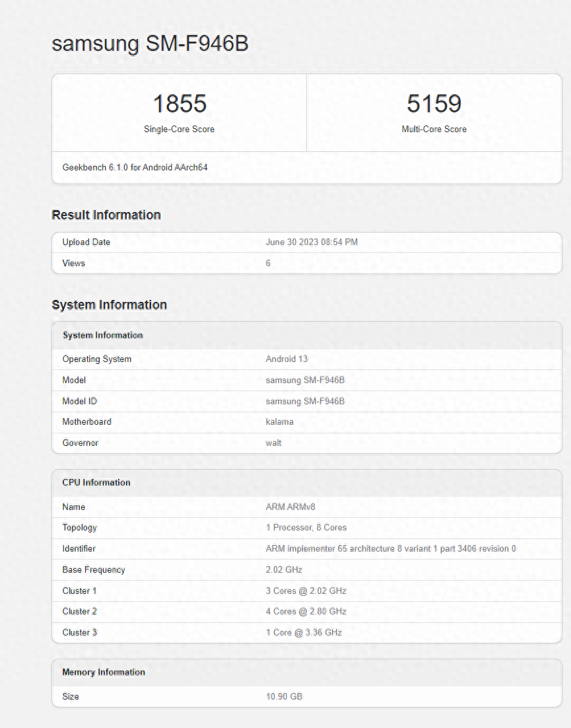Click the Cluster 3 value 1 Core @ 3.36 GHz
The image size is (571, 728).
[x=304, y=633]
